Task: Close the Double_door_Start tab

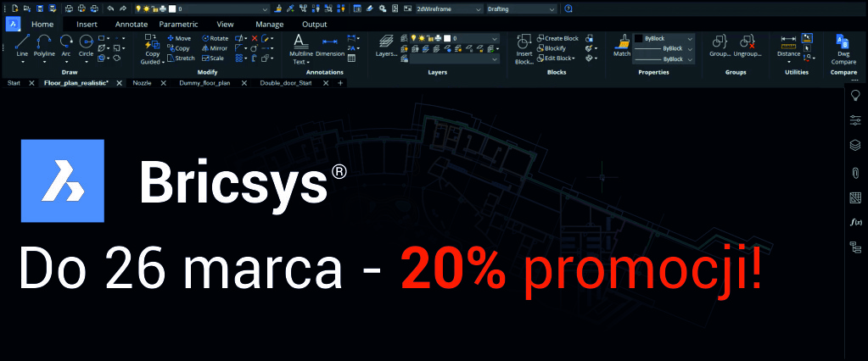Action: click(x=326, y=83)
